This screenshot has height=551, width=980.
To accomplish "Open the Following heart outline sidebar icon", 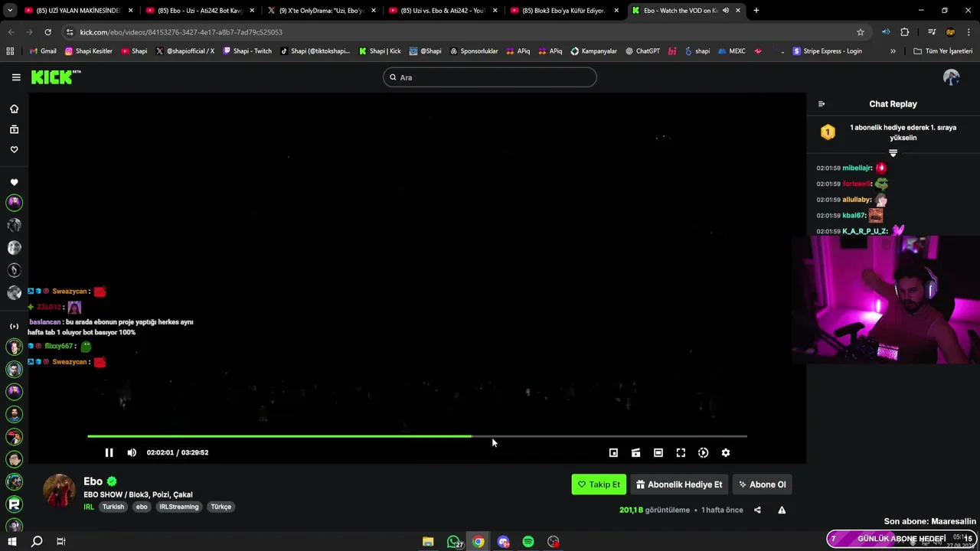I will [14, 149].
